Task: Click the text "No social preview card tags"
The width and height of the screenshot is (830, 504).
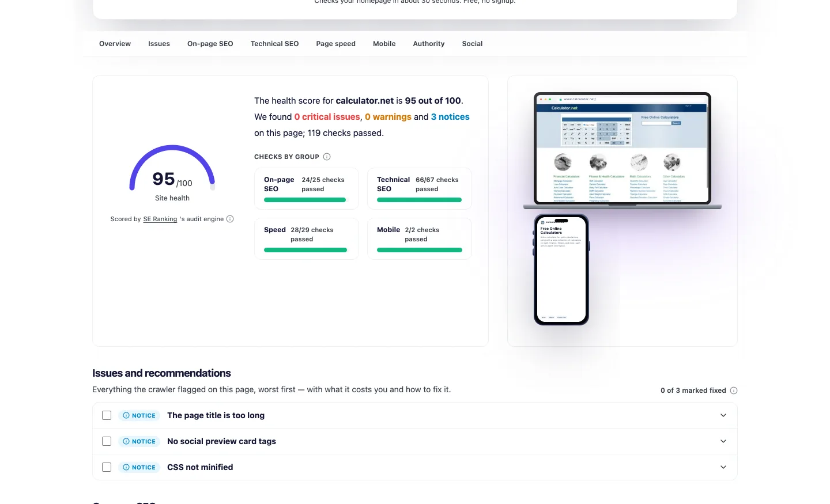Action: (x=221, y=441)
